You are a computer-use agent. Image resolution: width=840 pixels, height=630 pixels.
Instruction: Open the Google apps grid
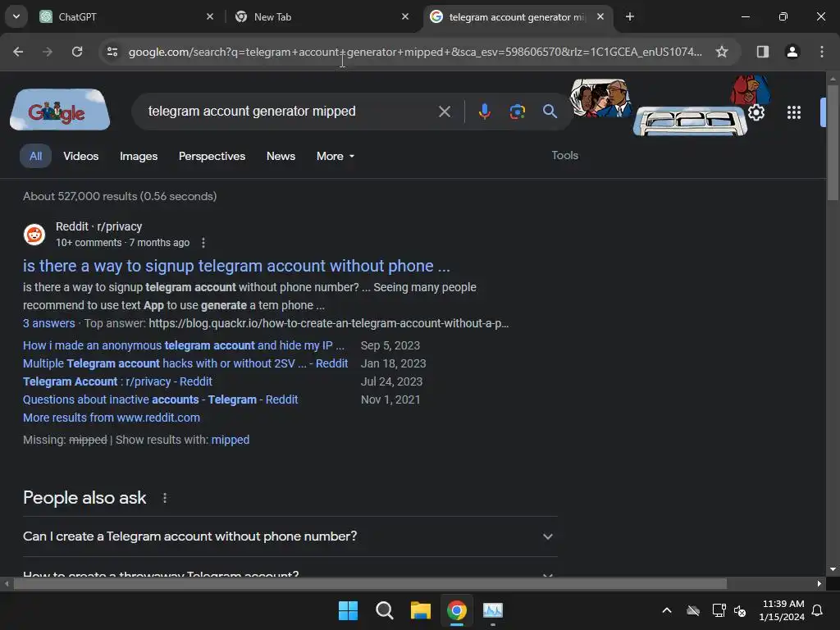794,112
